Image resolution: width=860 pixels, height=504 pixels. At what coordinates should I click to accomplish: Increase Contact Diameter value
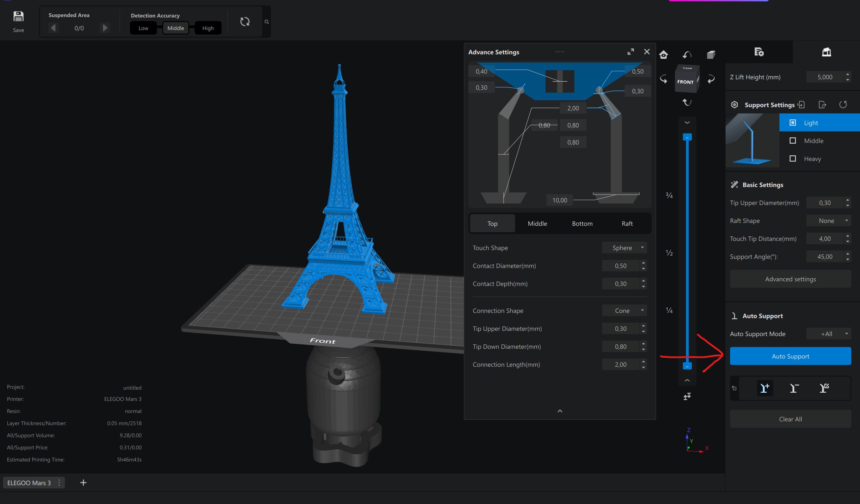[x=643, y=262]
